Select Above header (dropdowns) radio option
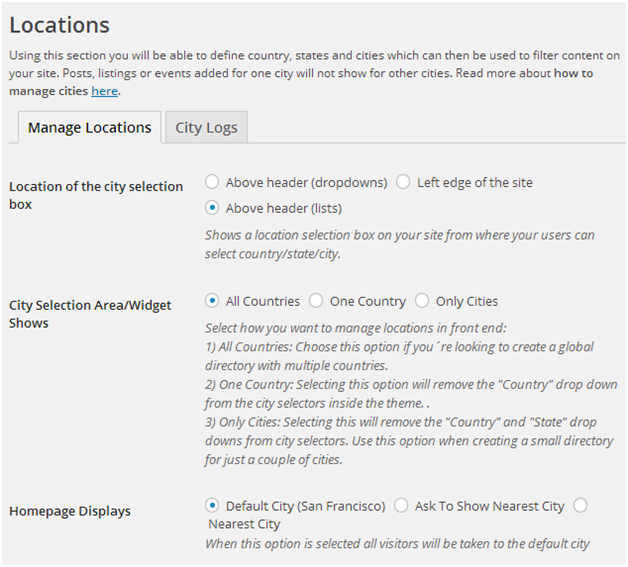This screenshot has width=628, height=567. [212, 182]
